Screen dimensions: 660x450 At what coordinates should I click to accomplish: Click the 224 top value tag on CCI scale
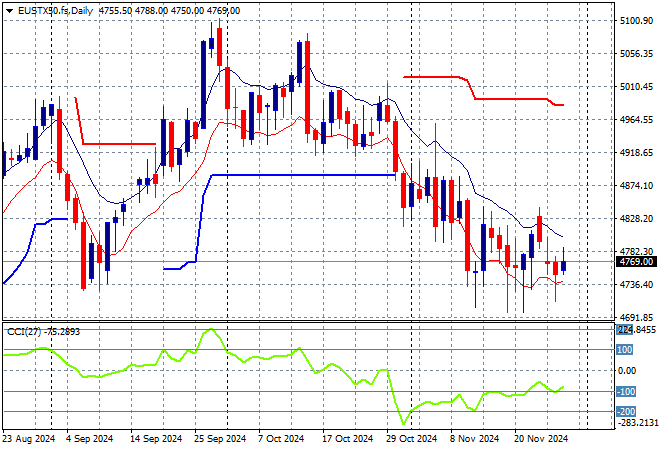pyautogui.click(x=623, y=330)
